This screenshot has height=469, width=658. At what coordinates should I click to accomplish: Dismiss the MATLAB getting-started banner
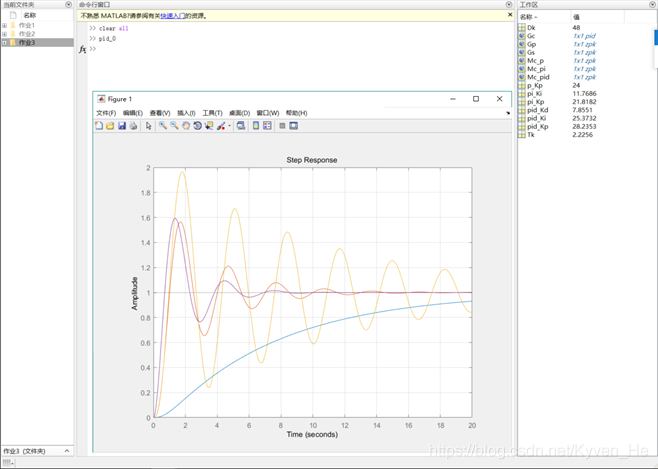510,15
